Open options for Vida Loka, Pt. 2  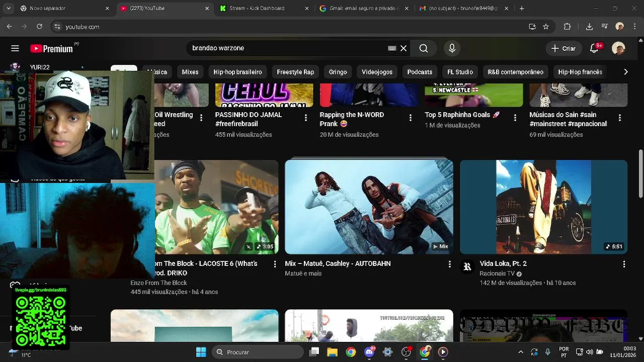[x=624, y=264]
